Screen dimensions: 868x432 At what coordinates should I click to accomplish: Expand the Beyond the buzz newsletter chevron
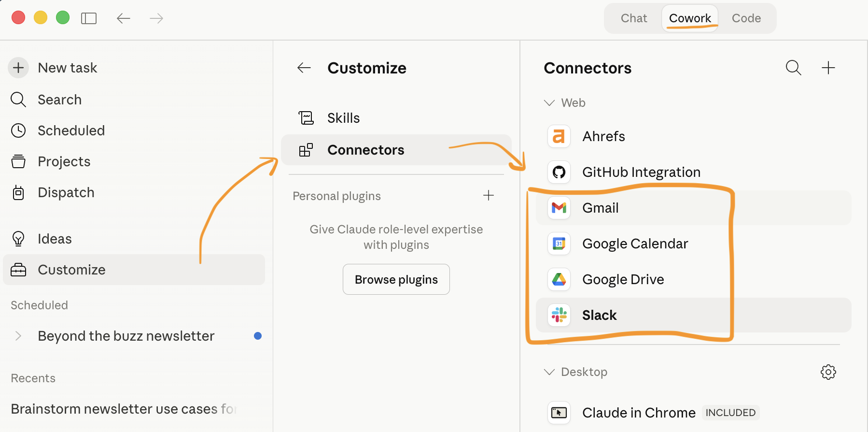point(18,336)
